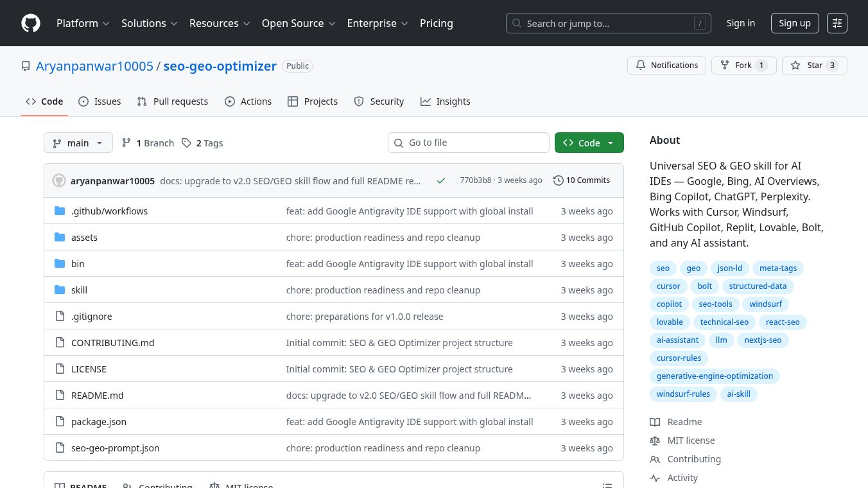Open the README outline list icon

click(x=607, y=485)
